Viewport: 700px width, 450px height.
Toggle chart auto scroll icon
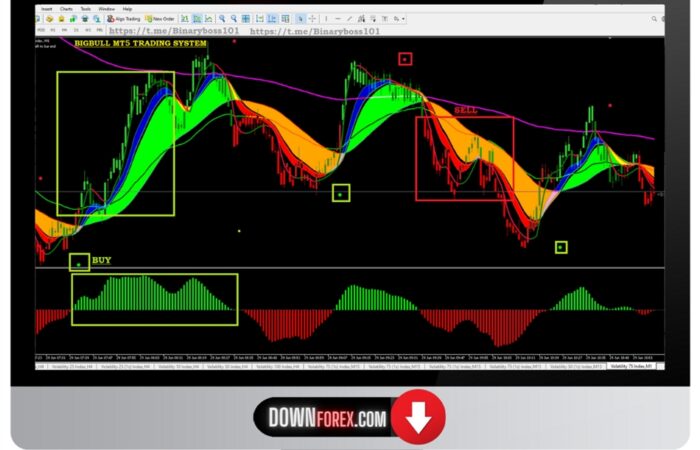pos(259,19)
